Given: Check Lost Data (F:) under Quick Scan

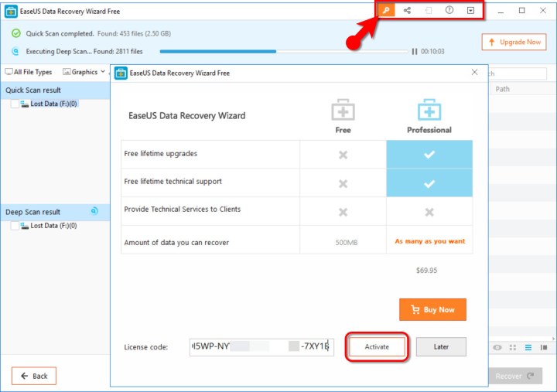Looking at the screenshot, I should pos(15,104).
